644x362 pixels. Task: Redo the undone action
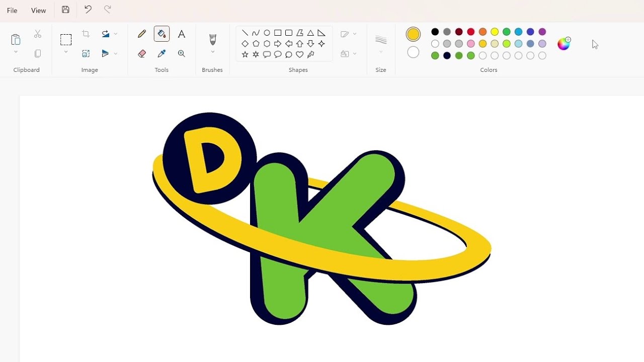107,10
